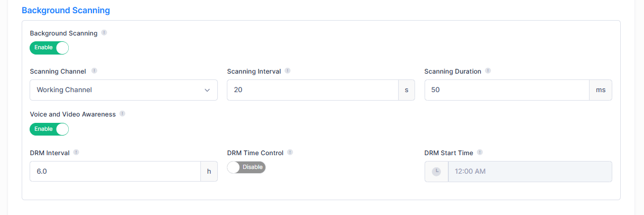644x215 pixels.
Task: Click the Scanning Channel dropdown chevron arrow
Action: (x=207, y=90)
